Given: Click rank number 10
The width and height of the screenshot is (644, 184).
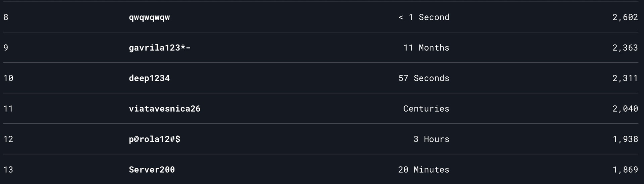Looking at the screenshot, I should point(8,78).
